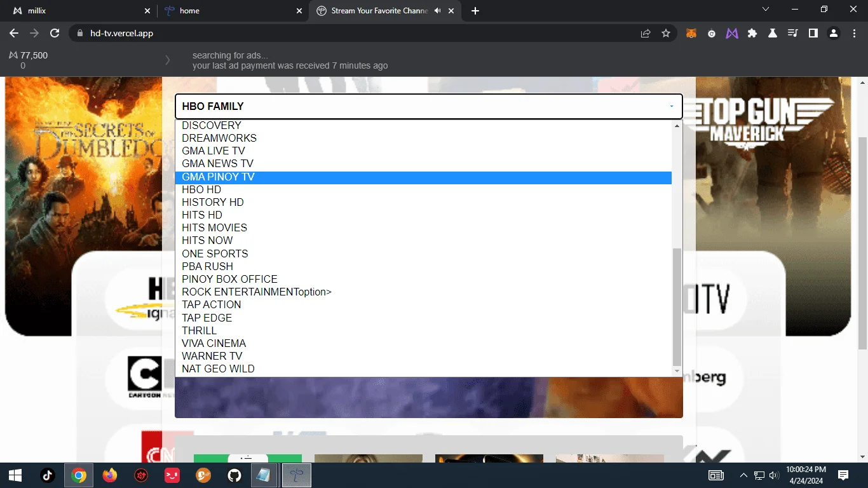
Task: Open the Notepad taskbar app
Action: (x=262, y=475)
